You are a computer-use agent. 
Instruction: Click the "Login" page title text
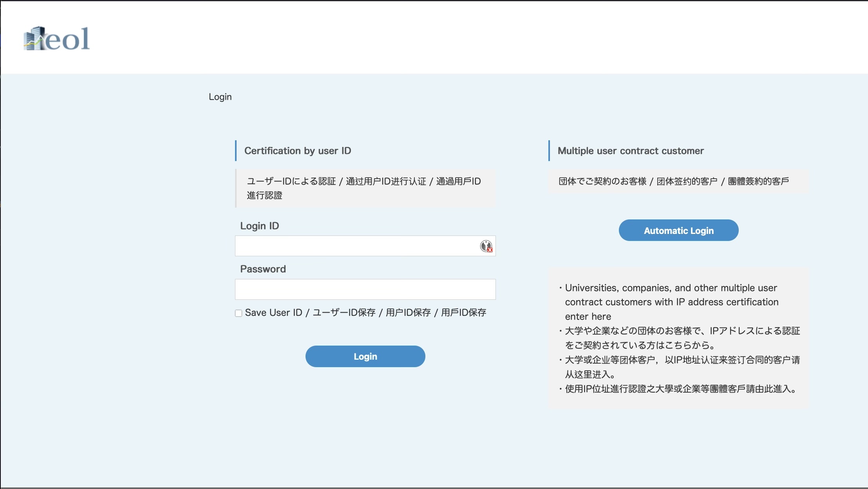pyautogui.click(x=220, y=97)
